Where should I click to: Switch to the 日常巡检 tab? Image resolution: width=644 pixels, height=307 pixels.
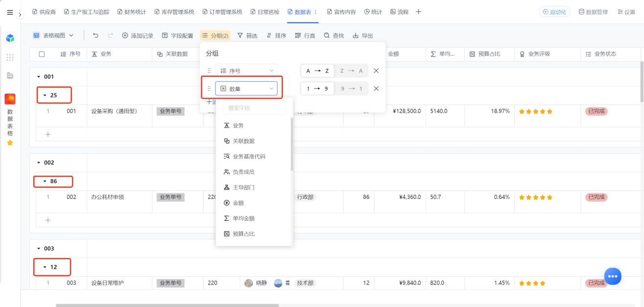coord(265,12)
